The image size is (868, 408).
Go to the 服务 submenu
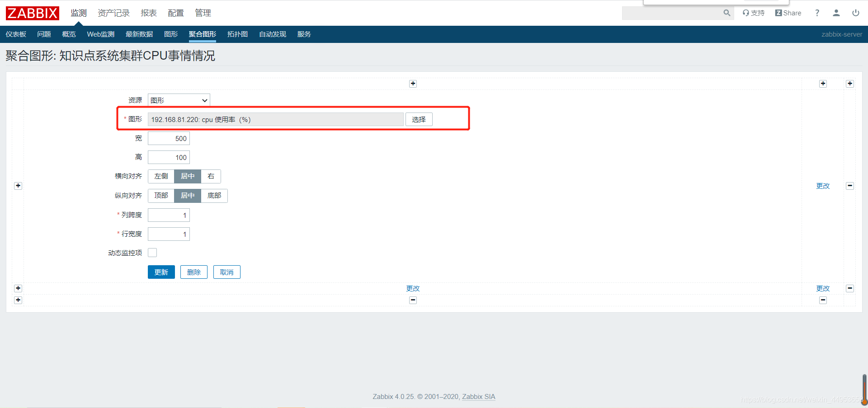point(304,34)
